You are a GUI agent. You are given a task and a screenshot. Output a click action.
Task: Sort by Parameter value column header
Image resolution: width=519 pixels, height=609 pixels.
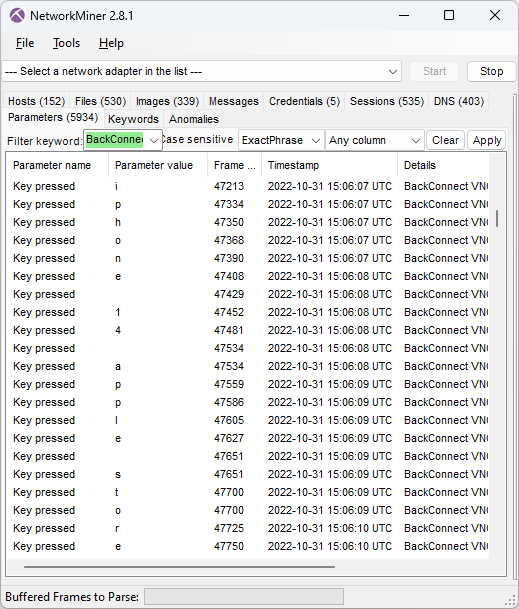(x=158, y=165)
